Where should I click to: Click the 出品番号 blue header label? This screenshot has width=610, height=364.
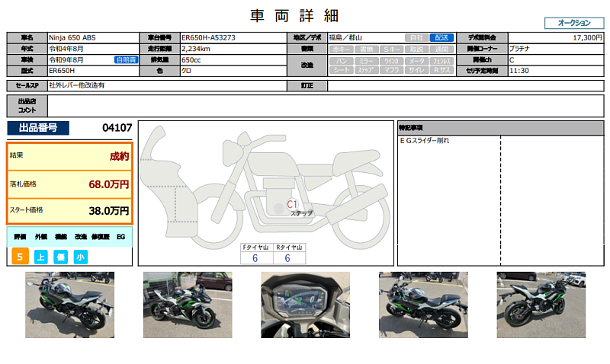click(38, 128)
